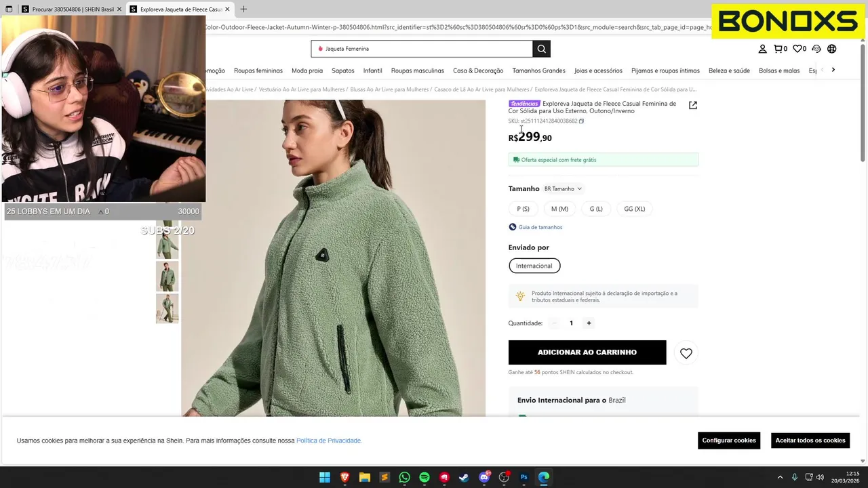Open Casa & Decoração menu

tap(478, 70)
